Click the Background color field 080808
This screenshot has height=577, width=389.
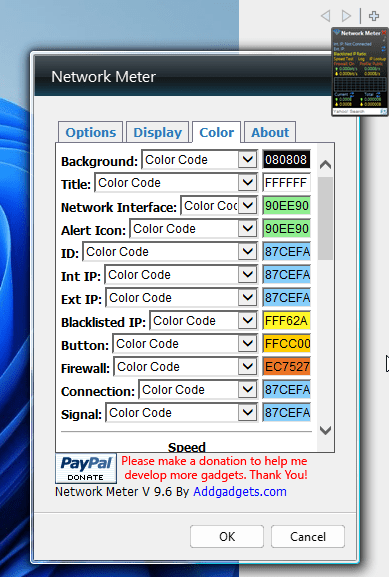[286, 160]
